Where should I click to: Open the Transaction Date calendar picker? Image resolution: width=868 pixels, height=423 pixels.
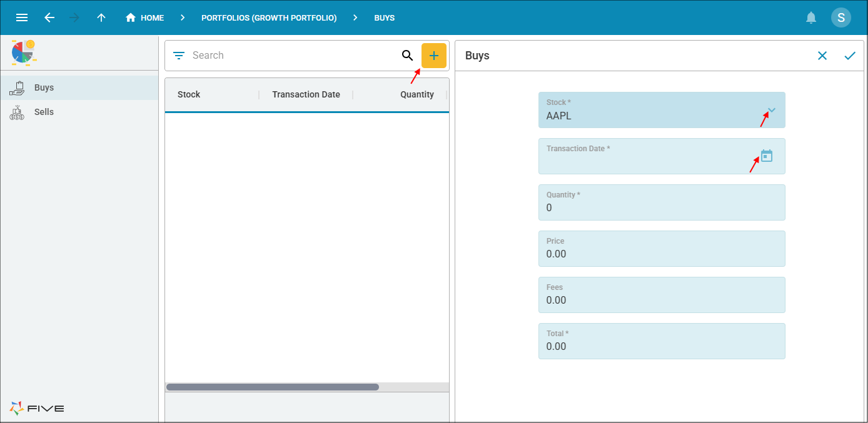click(767, 156)
